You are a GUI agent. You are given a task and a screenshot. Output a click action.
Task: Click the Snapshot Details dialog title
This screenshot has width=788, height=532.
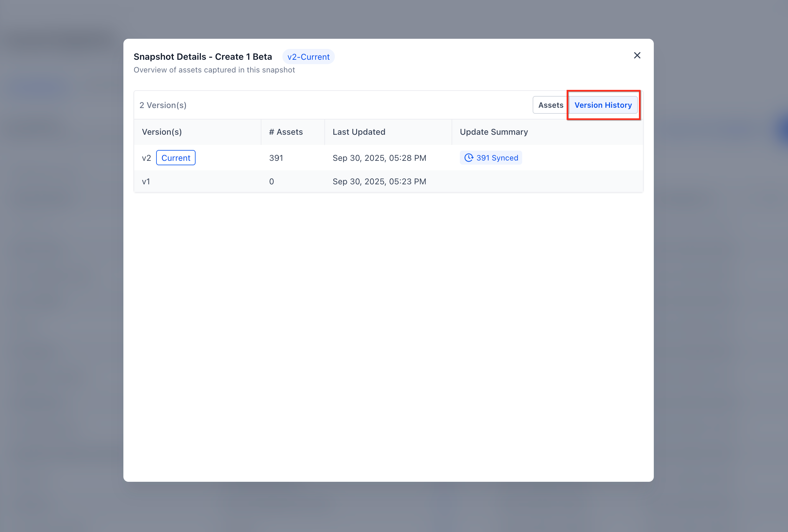[x=203, y=57]
